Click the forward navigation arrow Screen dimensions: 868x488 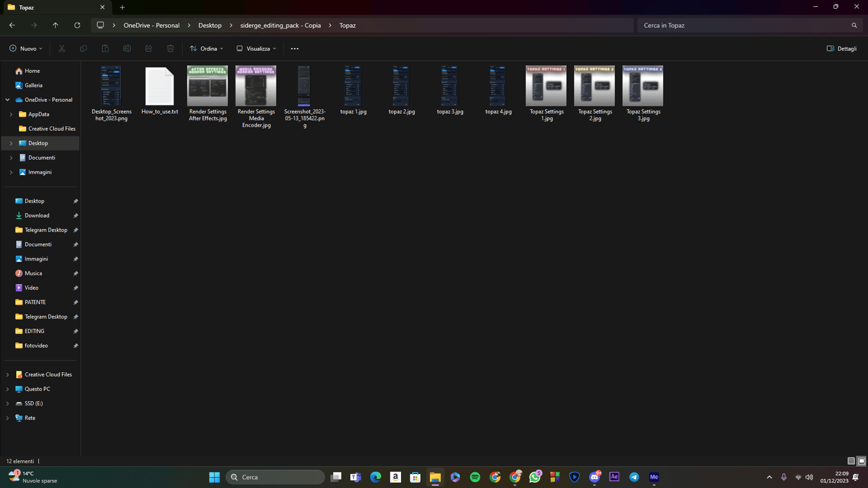coord(34,25)
